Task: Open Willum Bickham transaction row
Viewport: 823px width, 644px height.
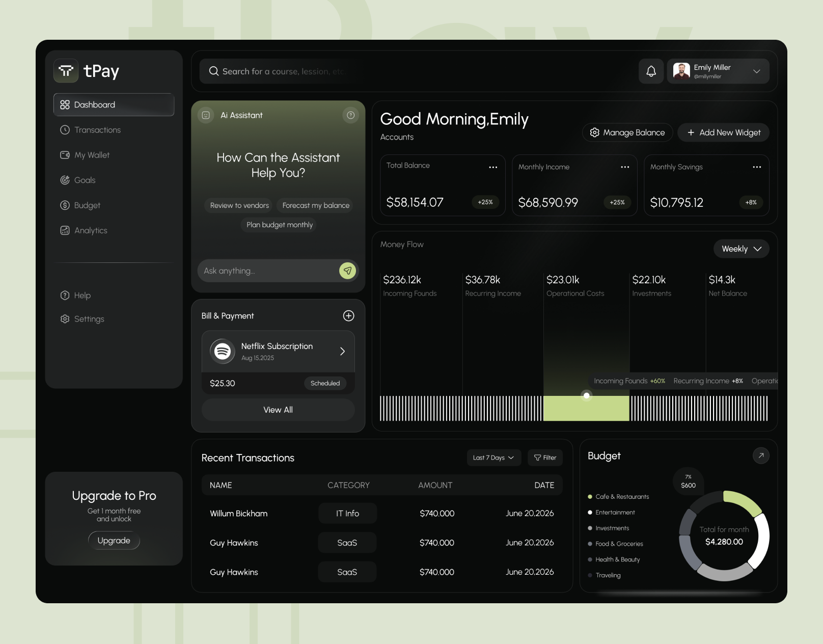Action: point(382,513)
